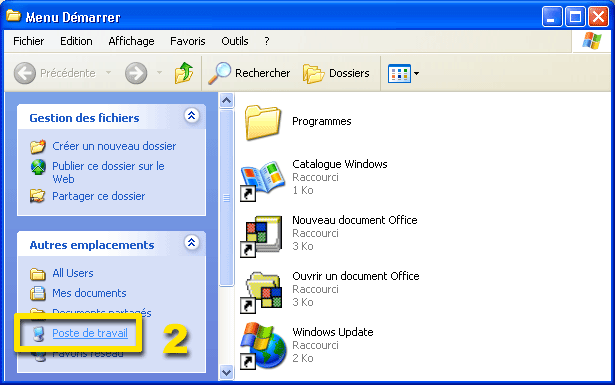The height and width of the screenshot is (385, 615).
Task: Click the forward arrow navigation icon
Action: pyautogui.click(x=136, y=73)
